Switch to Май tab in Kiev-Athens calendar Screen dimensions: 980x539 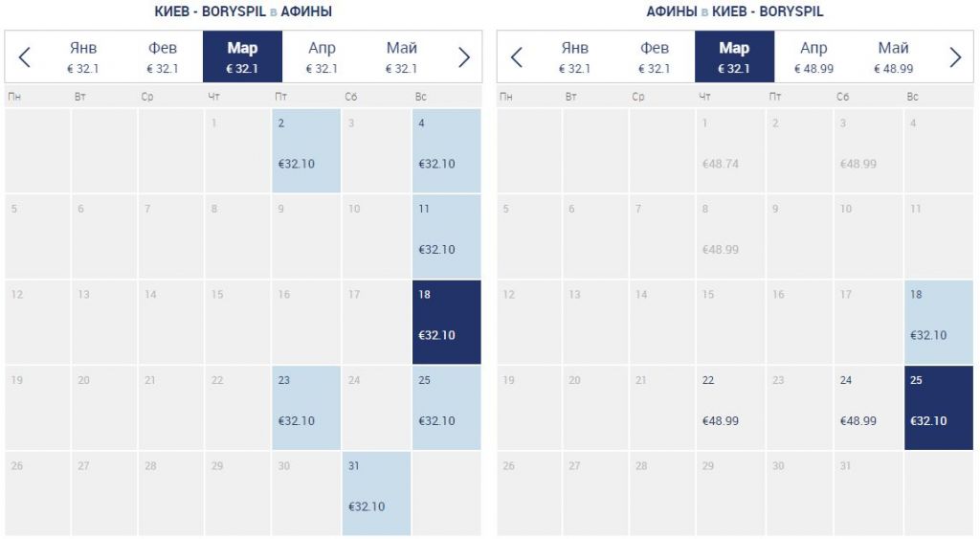[x=402, y=57]
